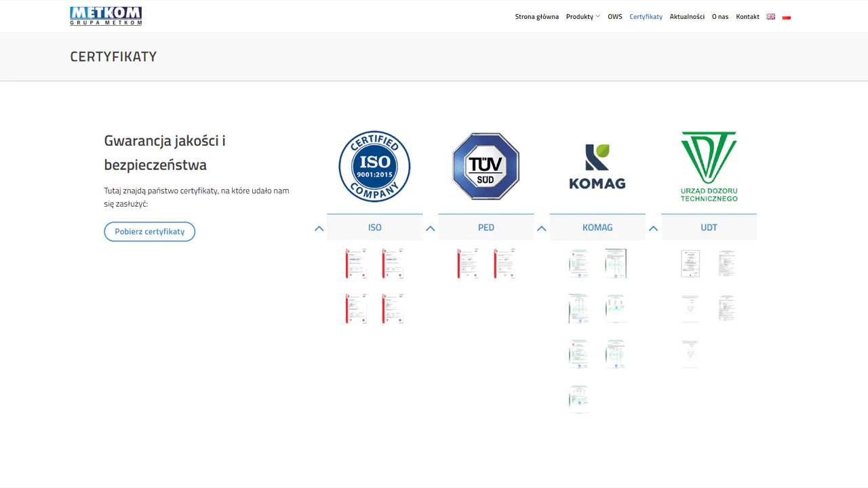
Task: Click the CERTYFIKATY page title
Action: pos(113,57)
